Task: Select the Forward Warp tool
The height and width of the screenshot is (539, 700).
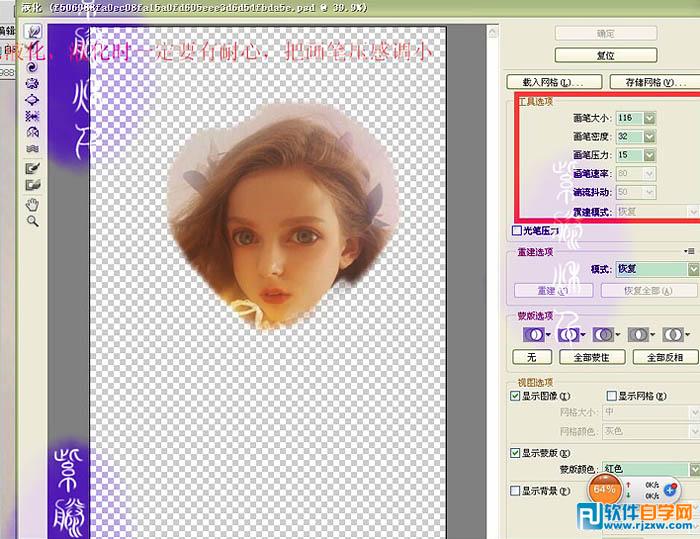Action: pos(33,31)
